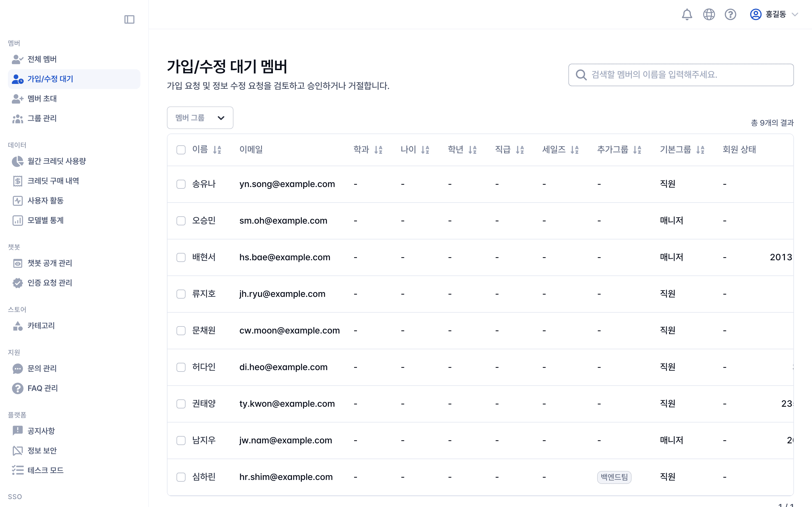This screenshot has height=507, width=812.
Task: Check the checkbox on 송유나's row
Action: (181, 184)
